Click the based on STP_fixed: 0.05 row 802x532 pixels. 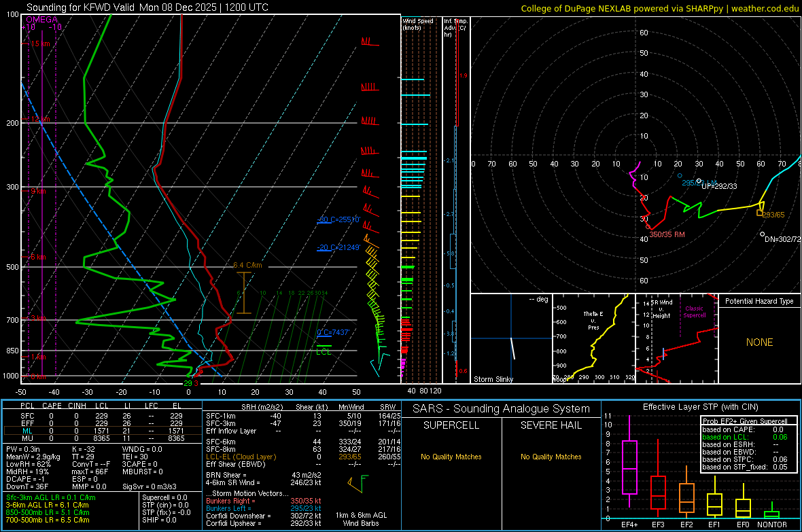[x=745, y=467]
